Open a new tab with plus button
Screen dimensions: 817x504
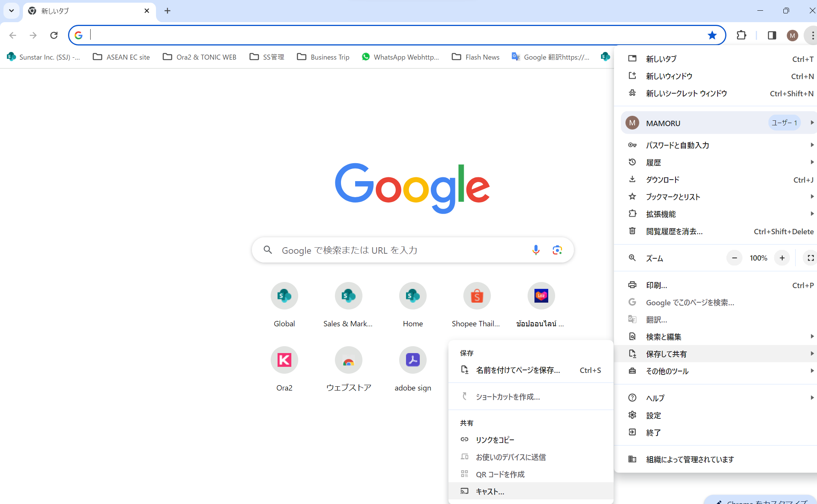pyautogui.click(x=167, y=11)
